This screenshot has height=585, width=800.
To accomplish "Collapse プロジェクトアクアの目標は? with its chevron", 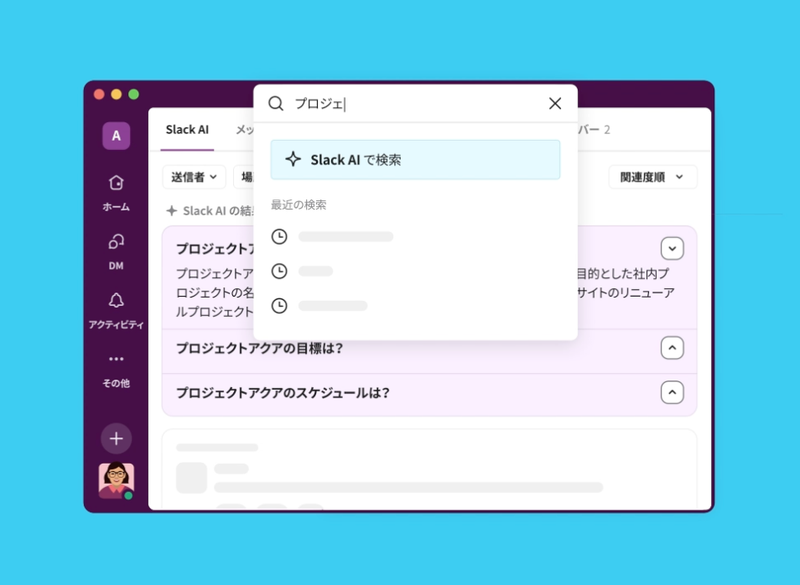I will pyautogui.click(x=671, y=347).
